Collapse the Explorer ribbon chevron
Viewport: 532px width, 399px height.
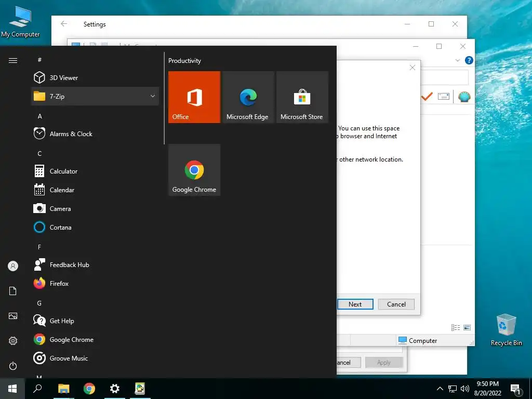coord(457,60)
